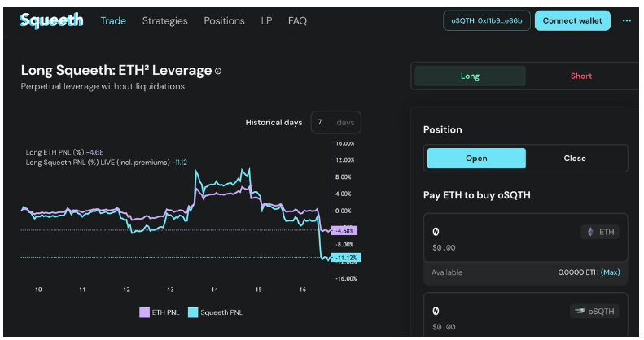Click the oSQTH contract address button
Screen dimensions: 644x340
point(487,20)
